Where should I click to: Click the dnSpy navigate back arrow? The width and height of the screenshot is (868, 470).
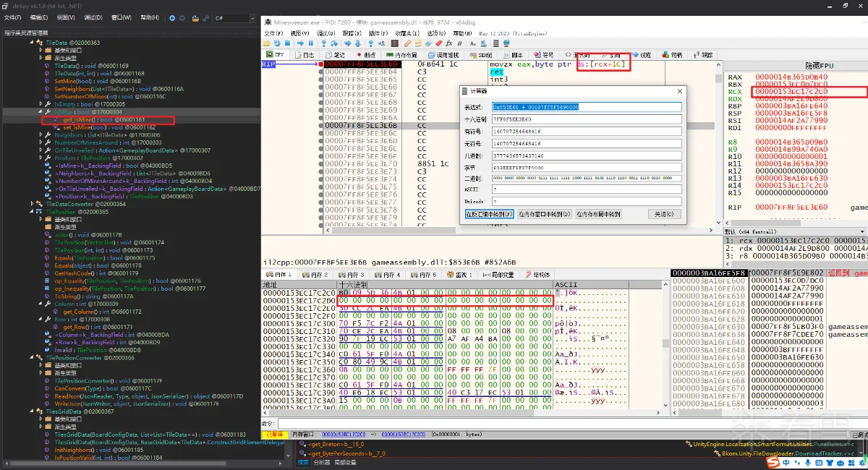click(x=172, y=17)
